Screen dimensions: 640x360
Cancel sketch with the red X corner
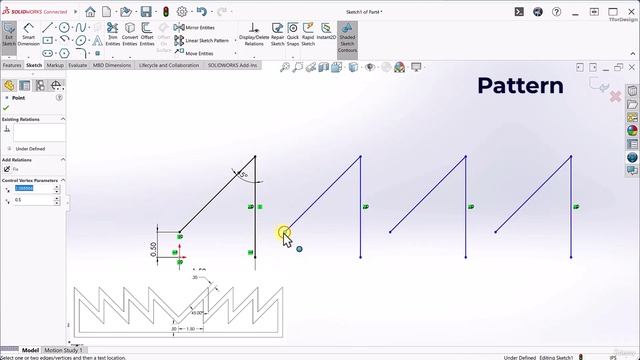click(x=616, y=97)
